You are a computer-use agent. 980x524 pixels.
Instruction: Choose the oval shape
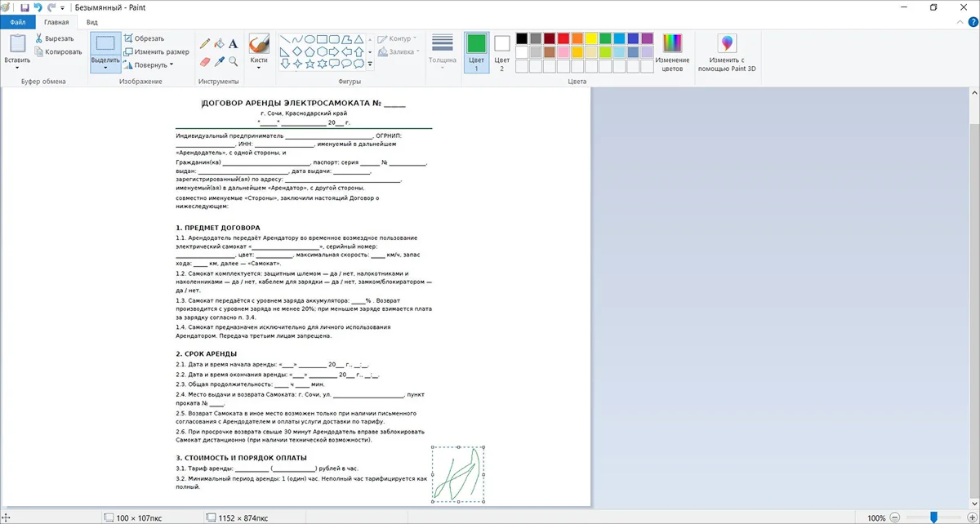click(x=310, y=39)
